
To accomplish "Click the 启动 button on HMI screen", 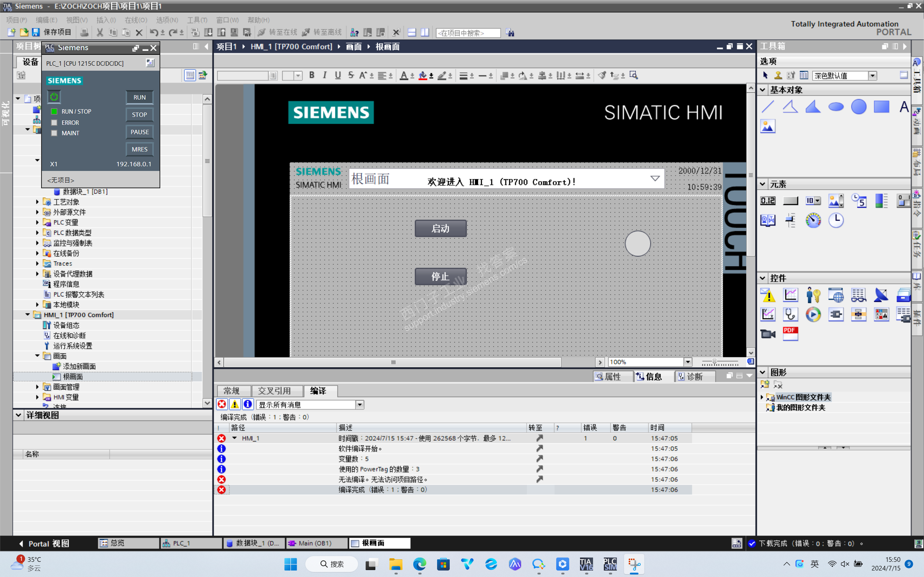I will (440, 228).
